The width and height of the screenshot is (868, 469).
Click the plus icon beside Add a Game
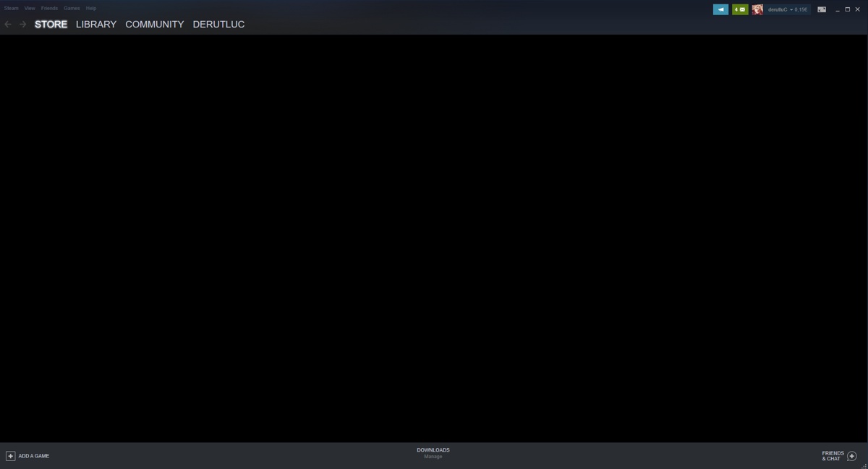pyautogui.click(x=10, y=456)
